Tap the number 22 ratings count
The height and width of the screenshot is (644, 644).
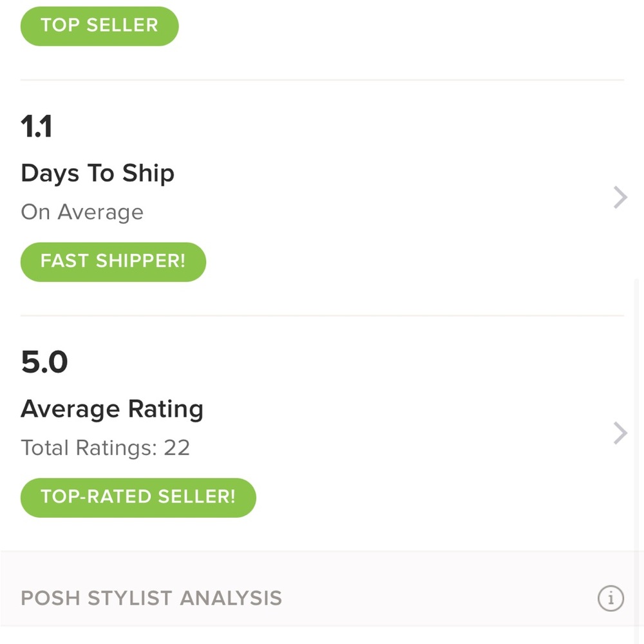point(176,448)
